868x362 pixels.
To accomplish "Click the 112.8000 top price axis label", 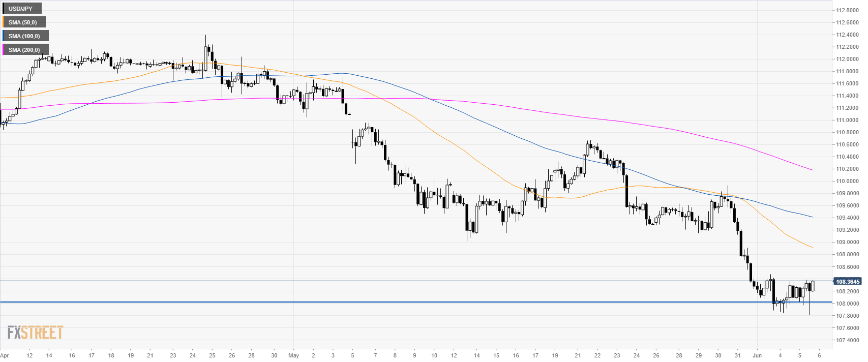I will click(848, 10).
